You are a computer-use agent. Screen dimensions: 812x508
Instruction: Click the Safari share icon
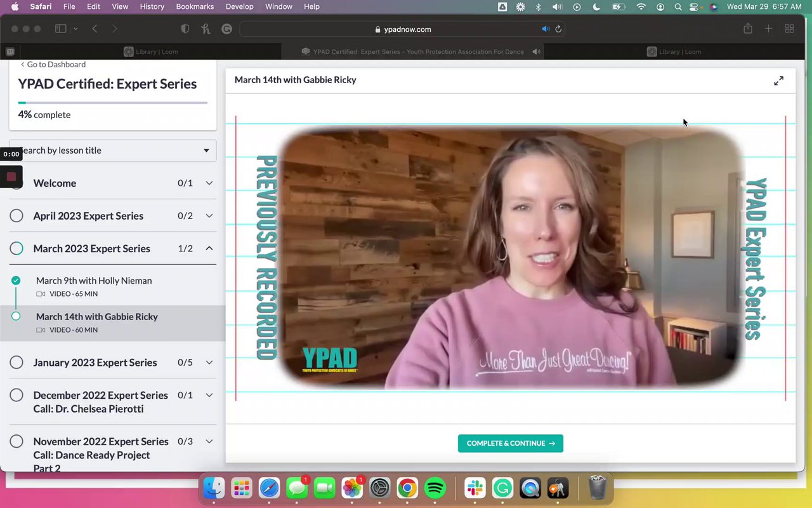pos(748,29)
